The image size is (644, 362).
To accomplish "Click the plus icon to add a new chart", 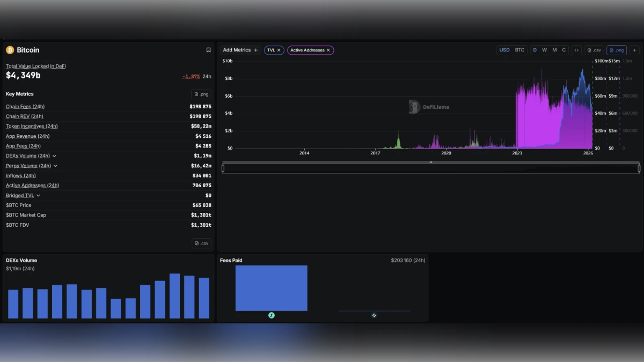I will 635,50.
